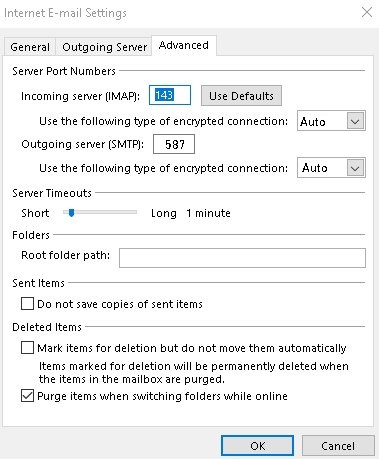Viewport: 379px width, 459px height.
Task: Click the Use Defaults button
Action: (x=241, y=96)
